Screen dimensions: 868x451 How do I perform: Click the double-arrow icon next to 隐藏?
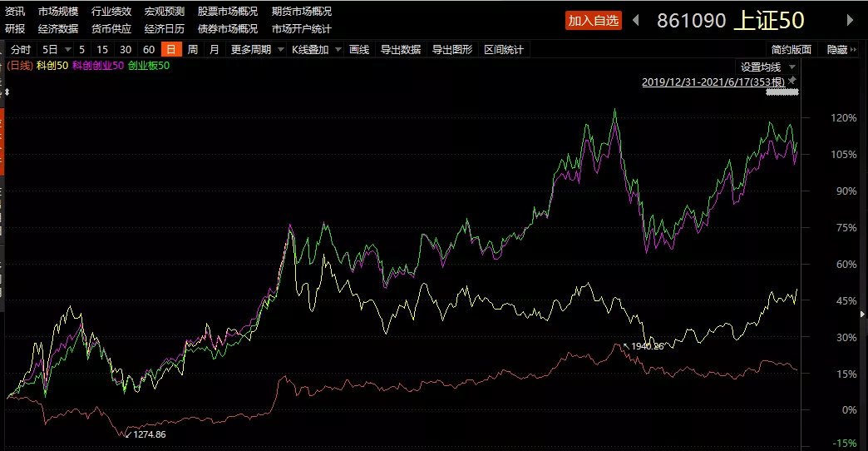click(855, 50)
